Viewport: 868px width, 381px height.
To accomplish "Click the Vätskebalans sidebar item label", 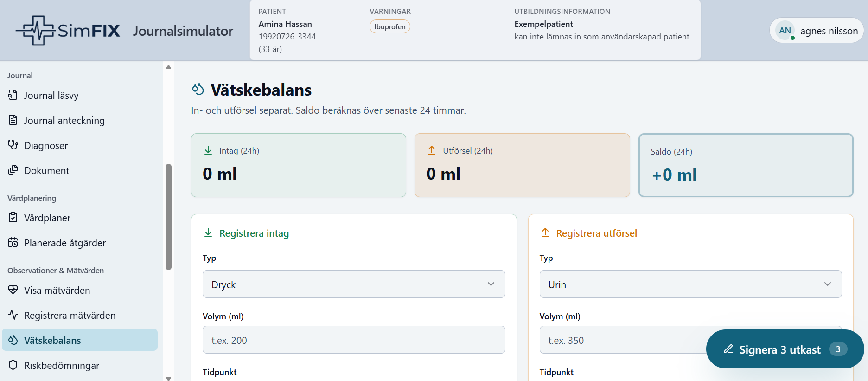I will [52, 340].
